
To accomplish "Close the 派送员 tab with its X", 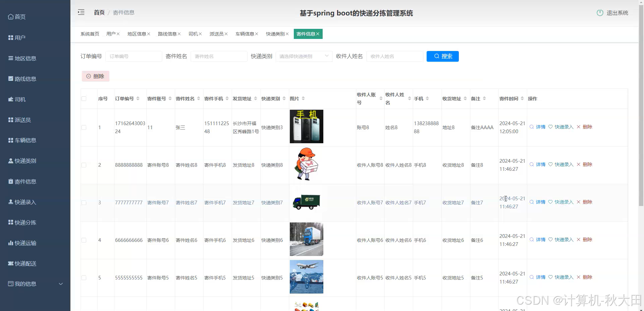I will pyautogui.click(x=226, y=34).
